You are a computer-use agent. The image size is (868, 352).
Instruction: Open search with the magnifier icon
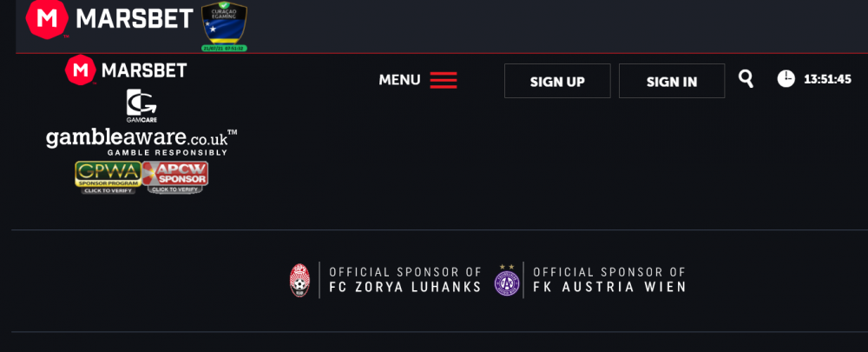[746, 79]
